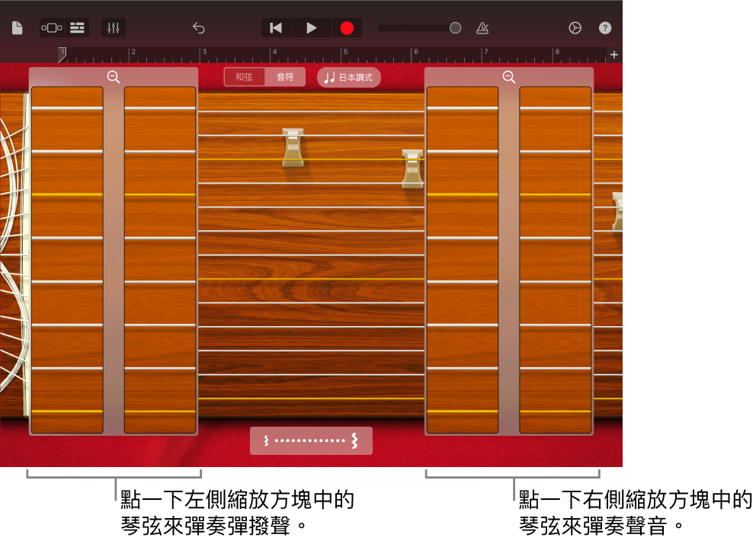The height and width of the screenshot is (541, 756).
Task: Tap the upper left koto bridge
Action: click(293, 148)
